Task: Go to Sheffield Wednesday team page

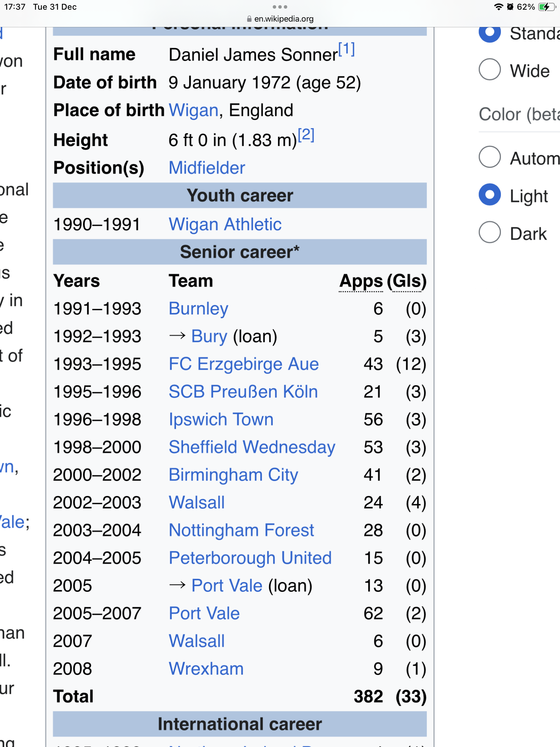Action: [x=252, y=447]
